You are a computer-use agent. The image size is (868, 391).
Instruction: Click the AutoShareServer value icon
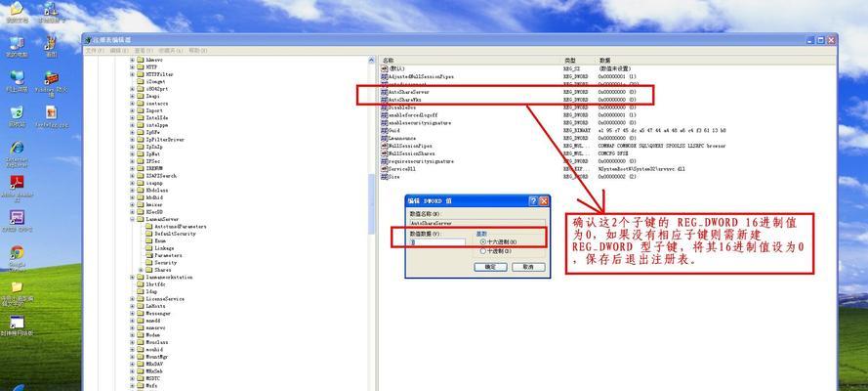coord(385,91)
